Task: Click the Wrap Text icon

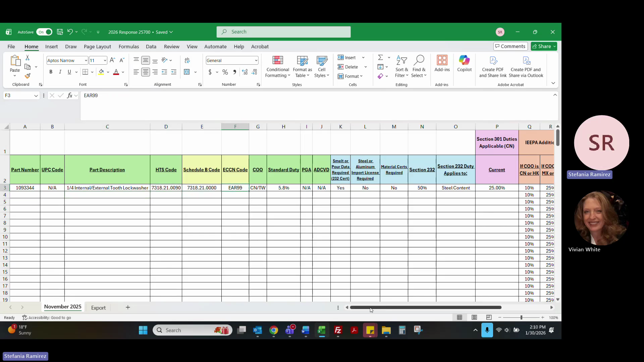Action: tap(187, 60)
